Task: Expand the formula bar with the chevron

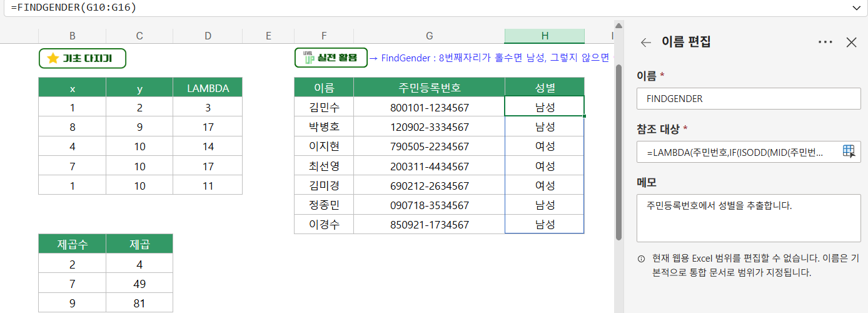Action: coord(856,8)
